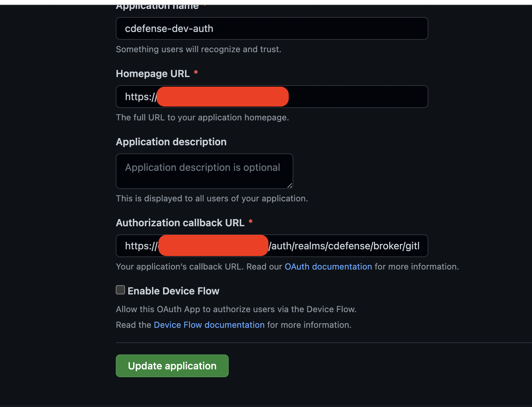The width and height of the screenshot is (532, 407).
Task: Click the "Application description" field label
Action: coord(171,142)
